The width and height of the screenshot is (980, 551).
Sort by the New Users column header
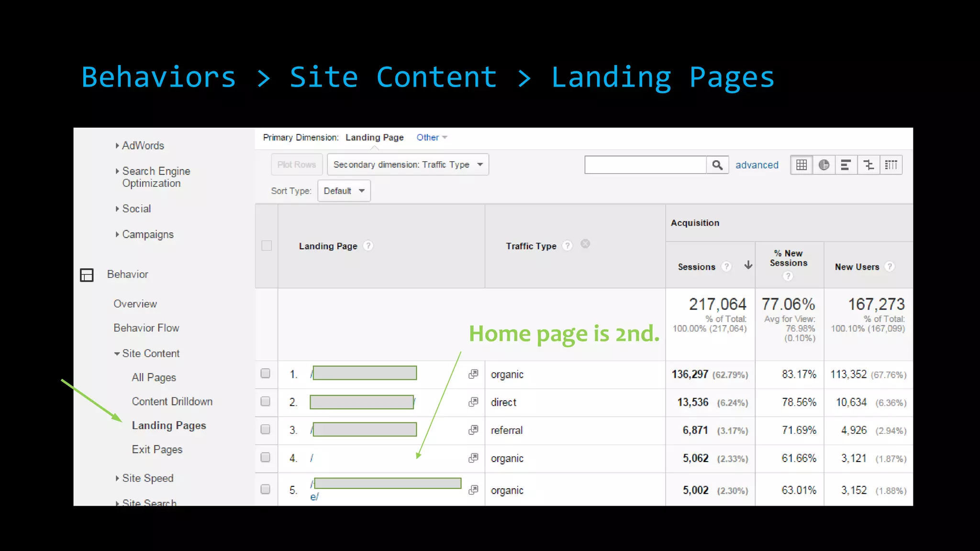(857, 267)
